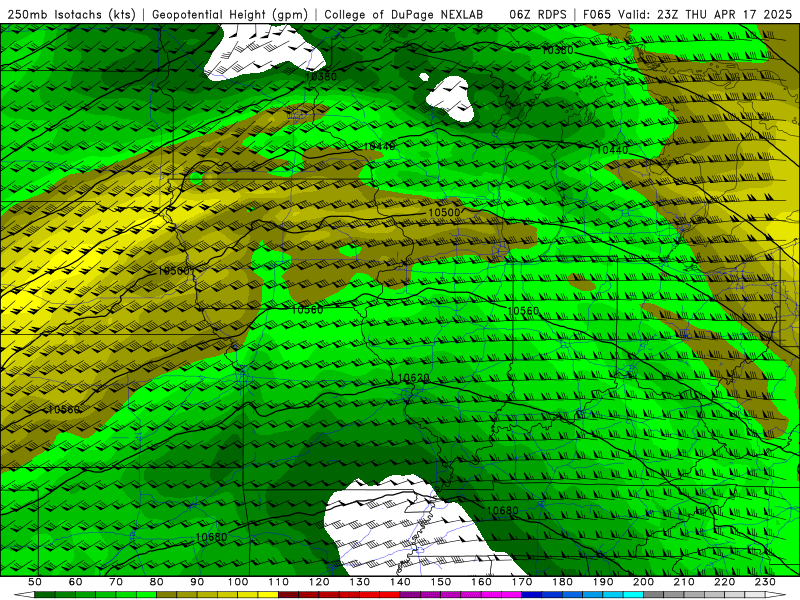800x600 pixels.
Task: Select the bright red swatch just before 140
Action: tap(389, 595)
